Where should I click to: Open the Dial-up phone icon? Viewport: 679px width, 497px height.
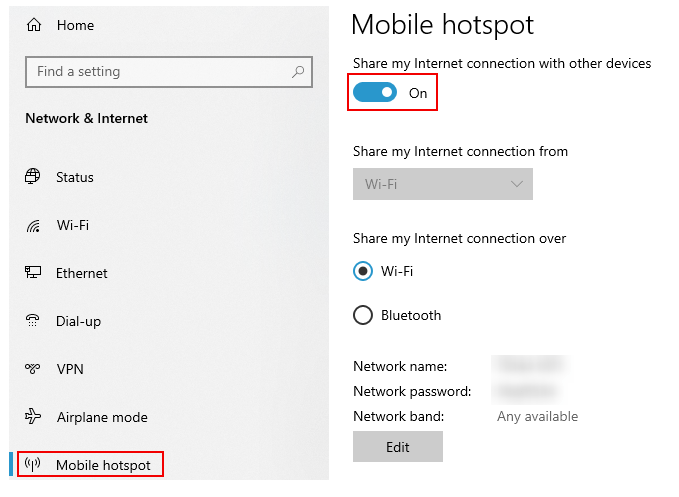[x=32, y=321]
